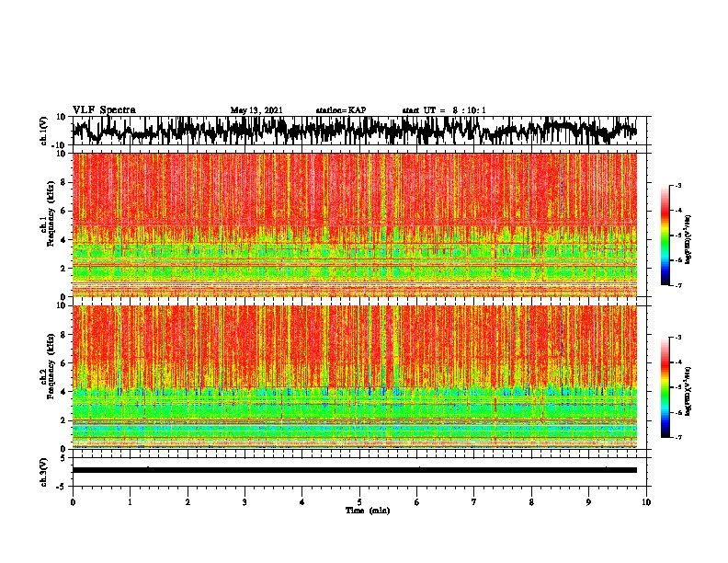Click the 'Time (min)' axis label
The width and height of the screenshot is (728, 563).
368,511
